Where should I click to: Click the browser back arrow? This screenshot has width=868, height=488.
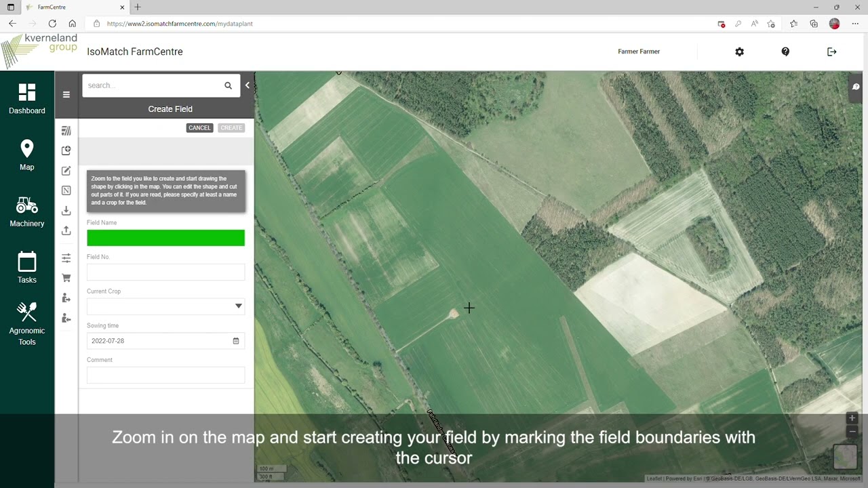click(12, 24)
